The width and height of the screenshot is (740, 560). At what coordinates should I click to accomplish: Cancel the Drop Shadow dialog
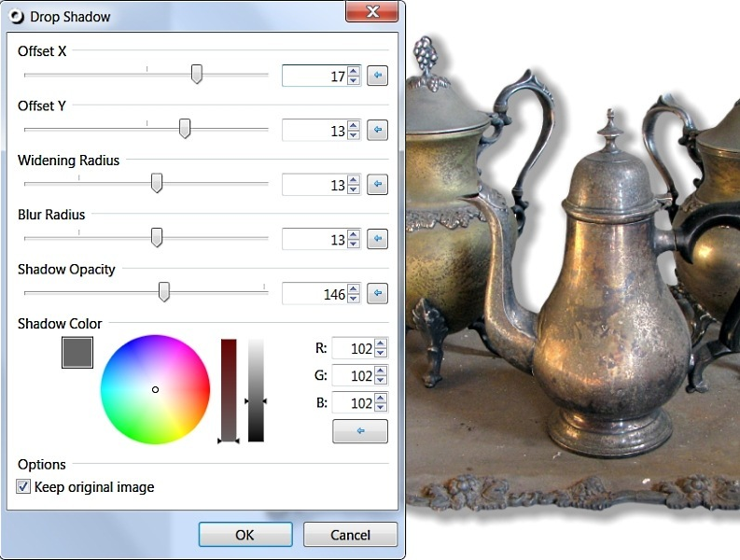pos(350,535)
